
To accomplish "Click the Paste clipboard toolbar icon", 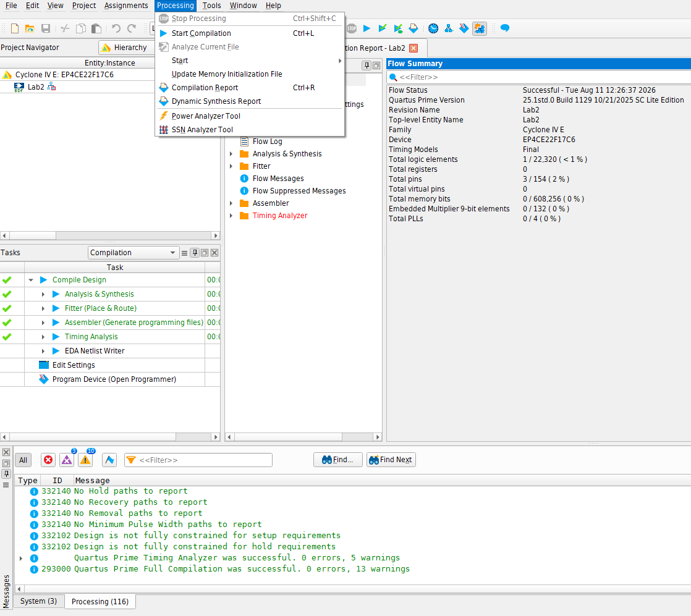I will 96,28.
